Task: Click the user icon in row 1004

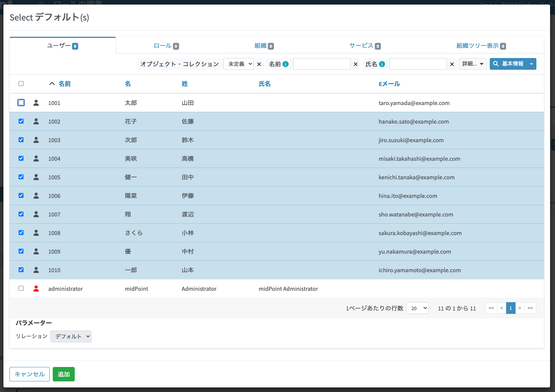Action: point(36,158)
